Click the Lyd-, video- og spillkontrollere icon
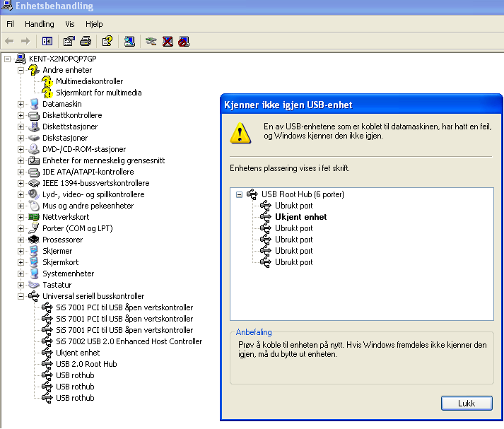Image resolution: width=504 pixels, height=429 pixels. click(34, 194)
